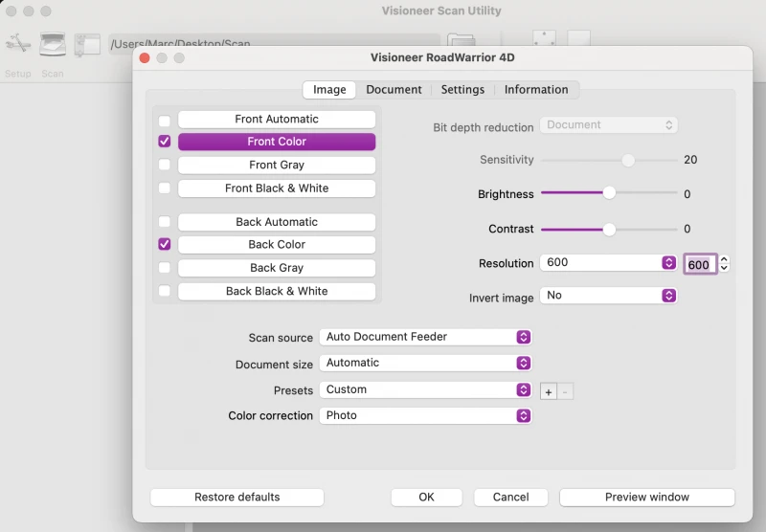The height and width of the screenshot is (532, 766).
Task: Open the Scan source dropdown
Action: click(425, 337)
